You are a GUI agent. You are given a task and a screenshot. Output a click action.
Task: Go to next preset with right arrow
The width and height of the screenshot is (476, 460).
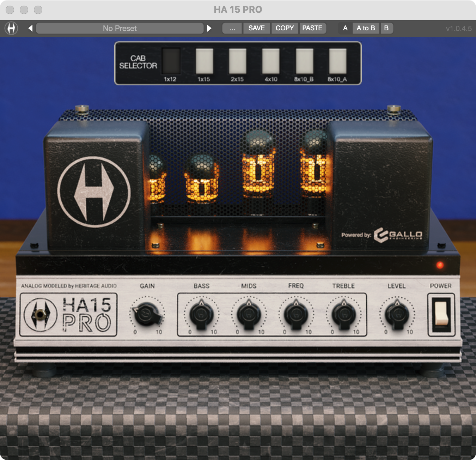pos(209,28)
